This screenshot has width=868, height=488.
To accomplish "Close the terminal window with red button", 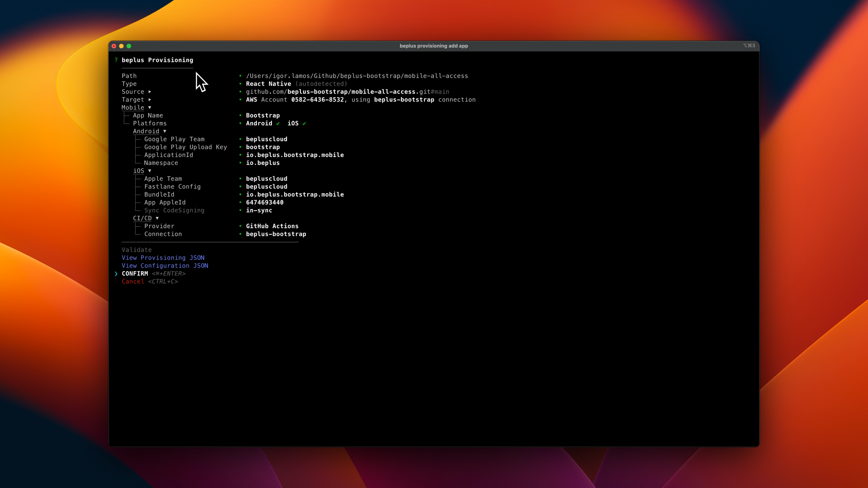I will click(x=114, y=46).
